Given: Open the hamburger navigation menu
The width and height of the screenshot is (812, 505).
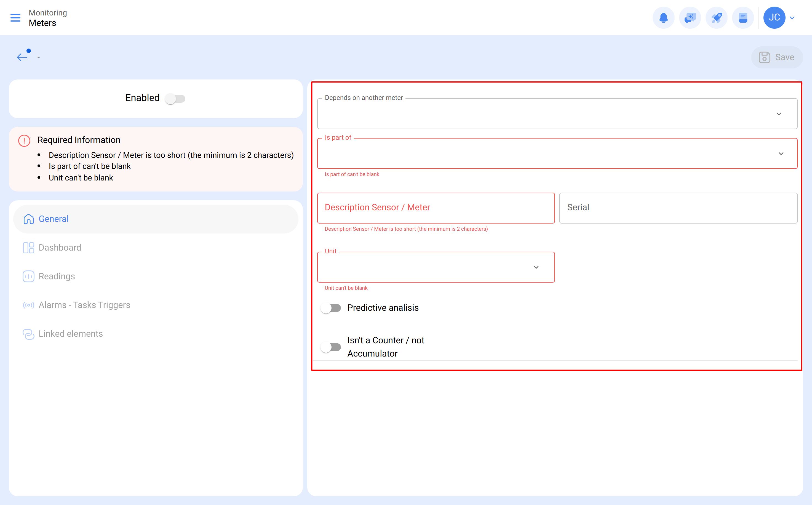Looking at the screenshot, I should 15,18.
